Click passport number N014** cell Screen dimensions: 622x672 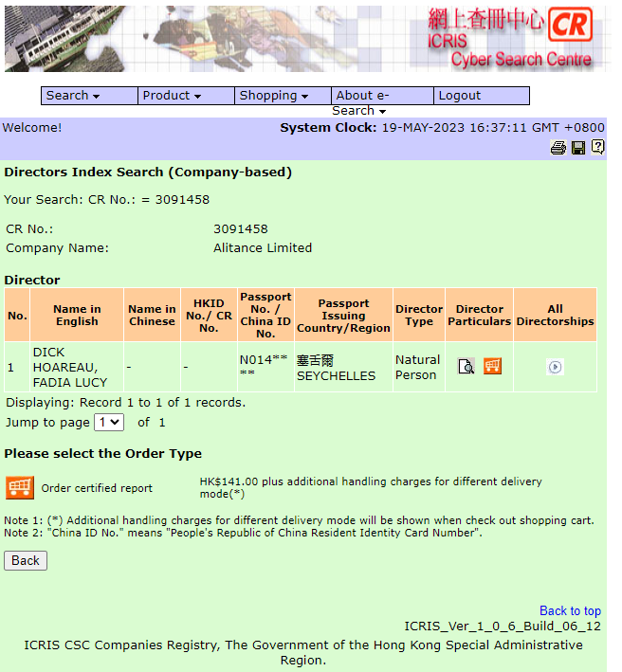pyautogui.click(x=264, y=366)
